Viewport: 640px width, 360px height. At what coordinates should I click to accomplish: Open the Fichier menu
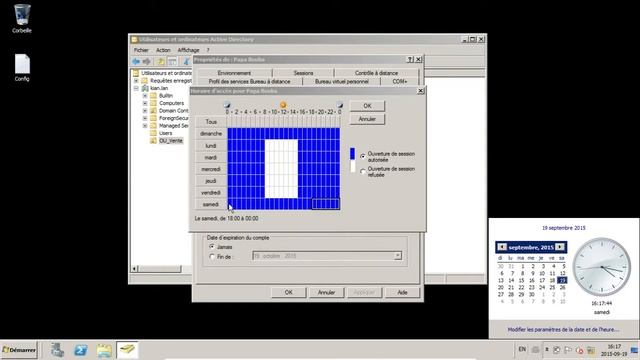point(141,50)
